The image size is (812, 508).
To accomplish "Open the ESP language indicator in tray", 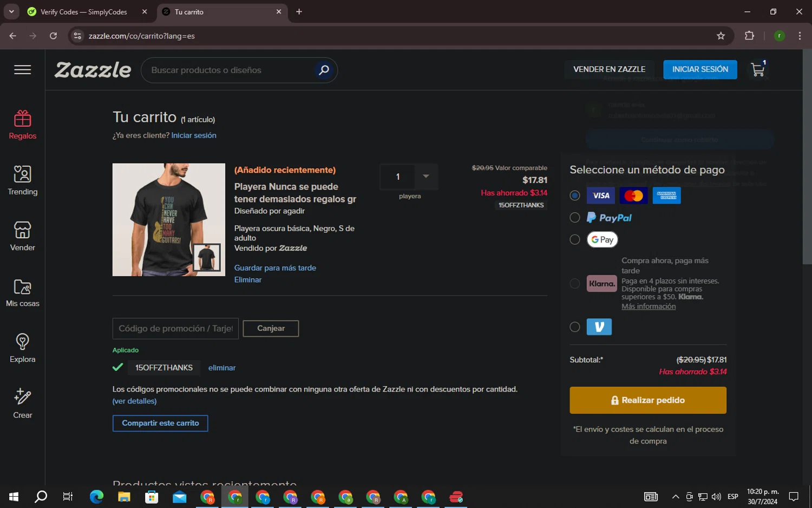I will coord(733,497).
